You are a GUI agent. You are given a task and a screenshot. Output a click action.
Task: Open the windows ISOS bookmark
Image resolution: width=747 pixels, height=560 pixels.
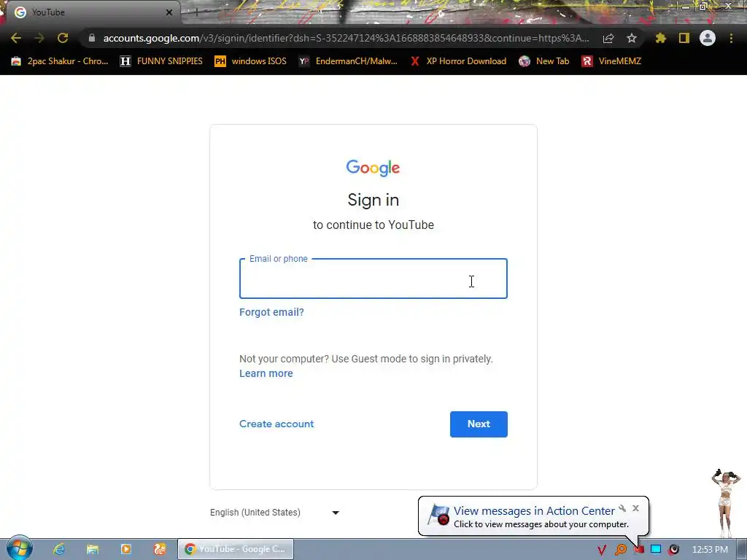point(251,61)
